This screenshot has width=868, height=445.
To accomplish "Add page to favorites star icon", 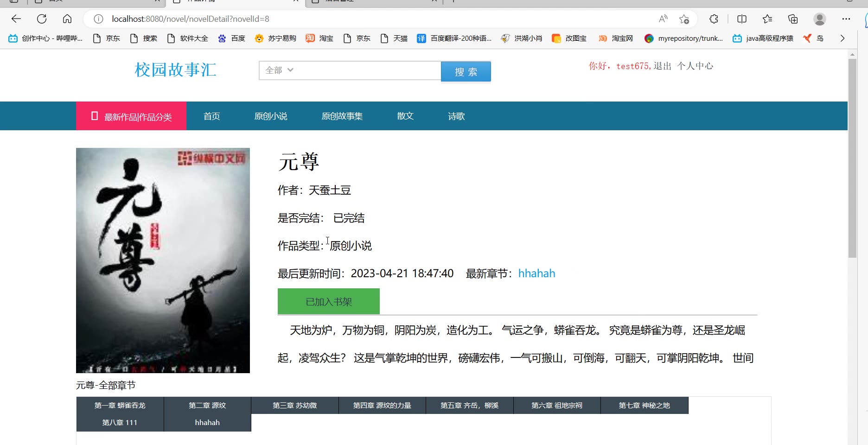I will click(684, 19).
